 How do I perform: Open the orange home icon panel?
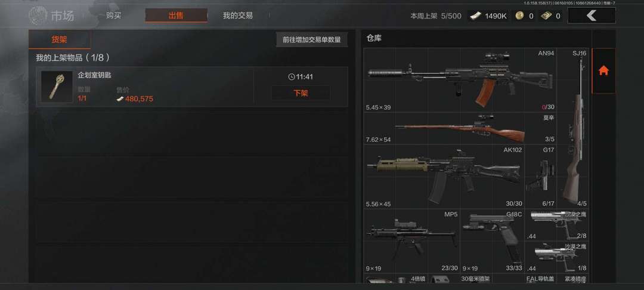(x=603, y=70)
